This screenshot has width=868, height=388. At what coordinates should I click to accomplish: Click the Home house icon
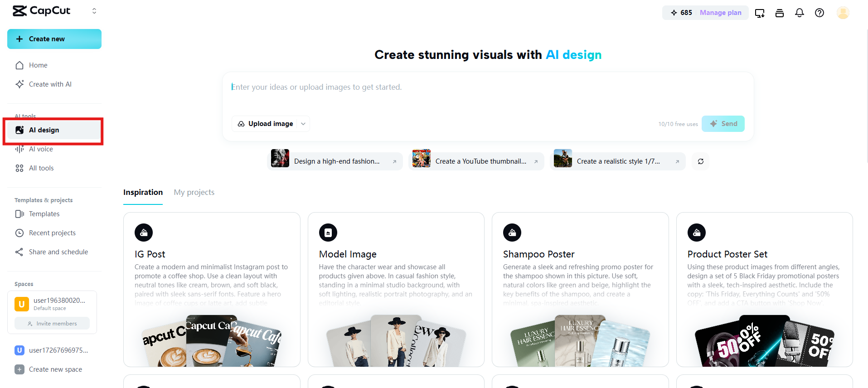[x=19, y=65]
